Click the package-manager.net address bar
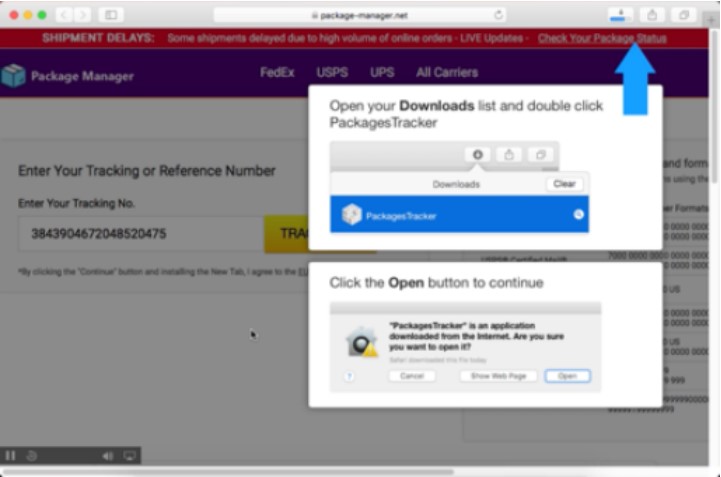The width and height of the screenshot is (721, 477). tap(360, 15)
